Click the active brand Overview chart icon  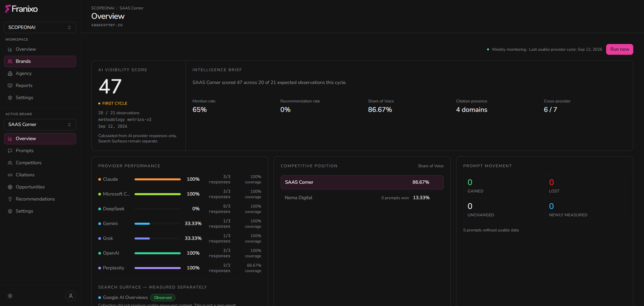[x=10, y=139]
